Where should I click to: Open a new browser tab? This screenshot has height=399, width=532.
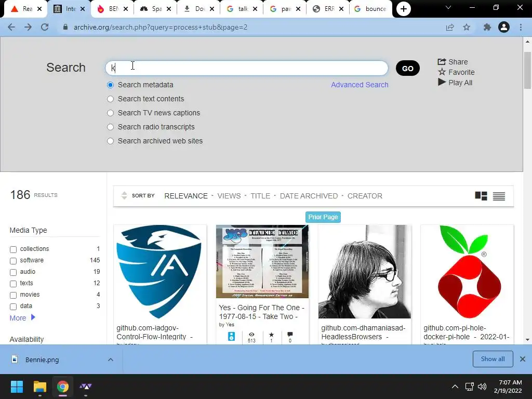[403, 9]
